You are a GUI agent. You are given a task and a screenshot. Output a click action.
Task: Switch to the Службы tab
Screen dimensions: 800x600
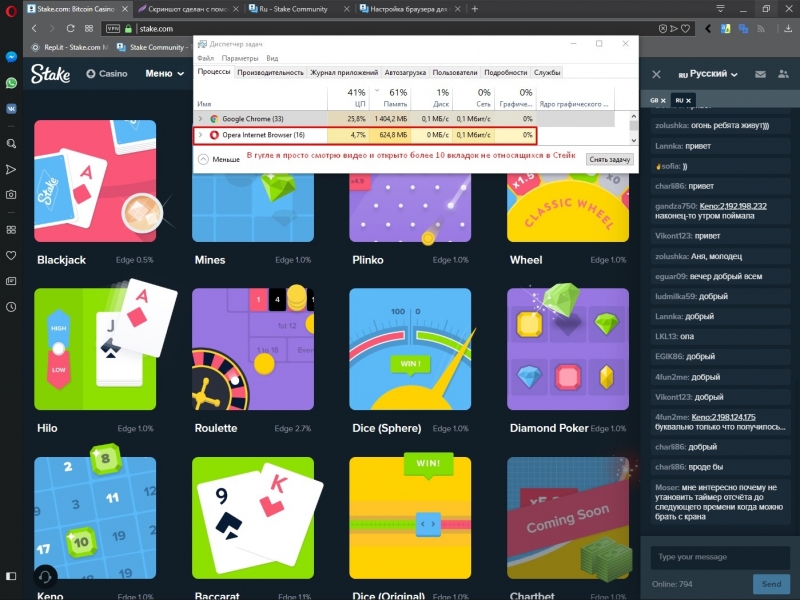[547, 72]
